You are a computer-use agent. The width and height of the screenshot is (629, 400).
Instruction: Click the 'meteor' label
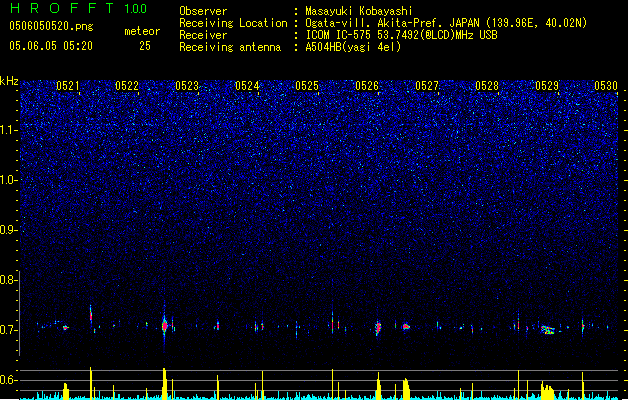[142, 31]
